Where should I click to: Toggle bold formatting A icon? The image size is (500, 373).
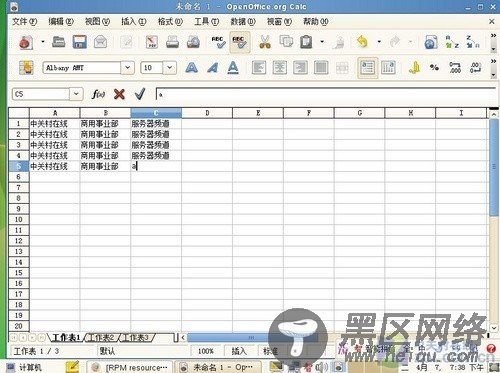click(x=192, y=68)
